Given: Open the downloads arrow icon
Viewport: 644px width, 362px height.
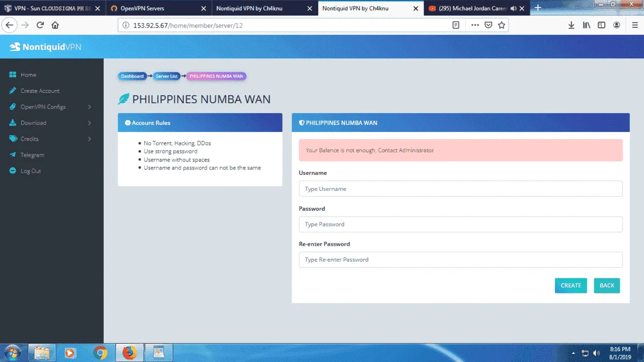Looking at the screenshot, I should 572,25.
